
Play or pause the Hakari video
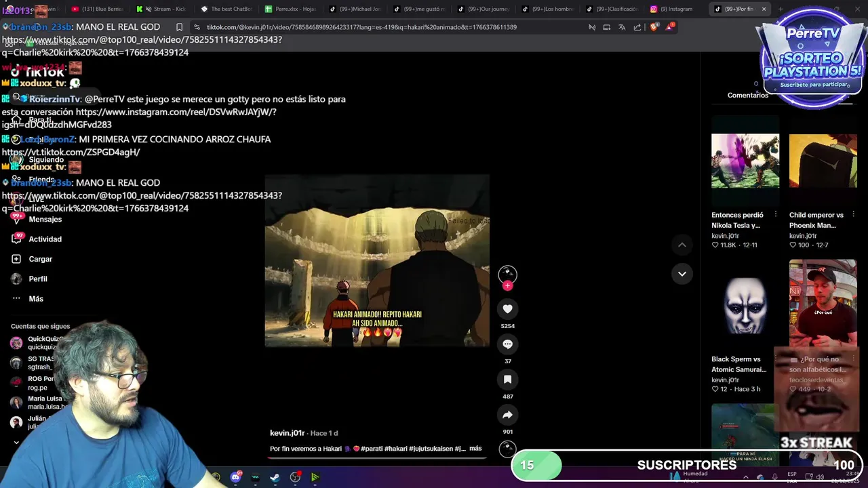pos(377,261)
